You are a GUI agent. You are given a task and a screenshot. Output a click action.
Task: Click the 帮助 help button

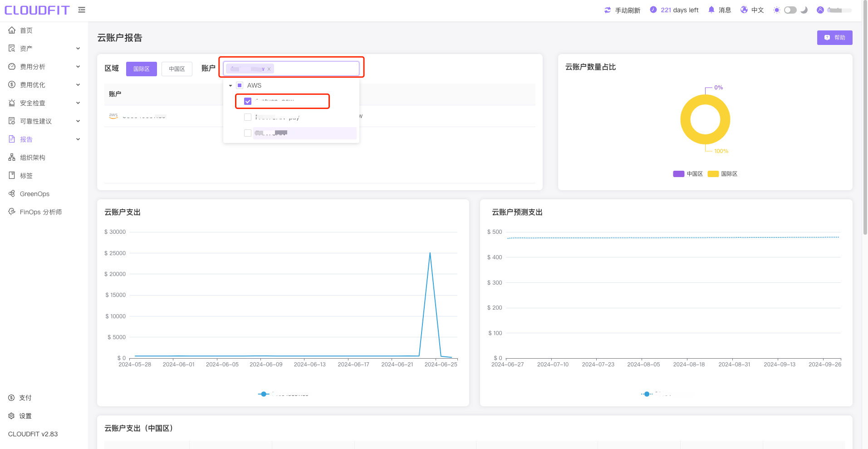835,38
